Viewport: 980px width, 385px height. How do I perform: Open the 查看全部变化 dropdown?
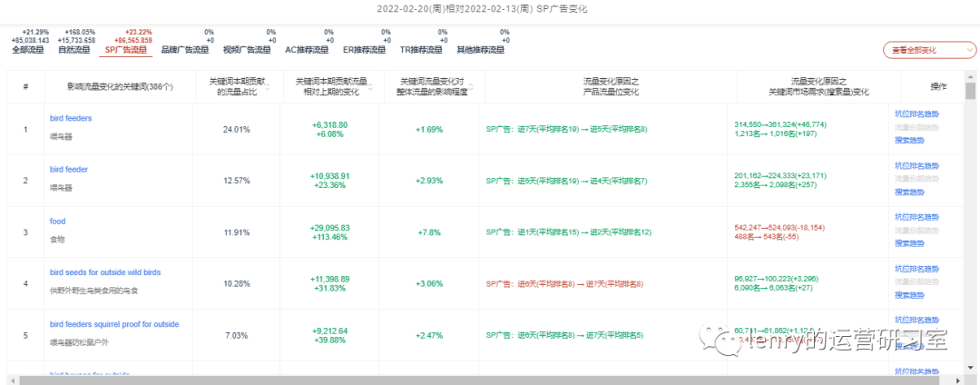(x=929, y=51)
